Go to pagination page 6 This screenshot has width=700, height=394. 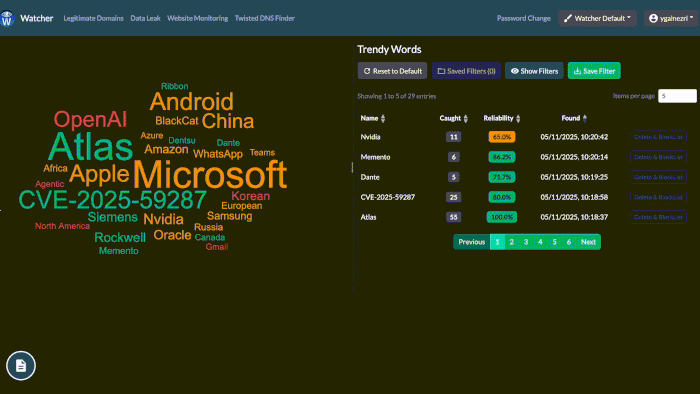point(569,242)
